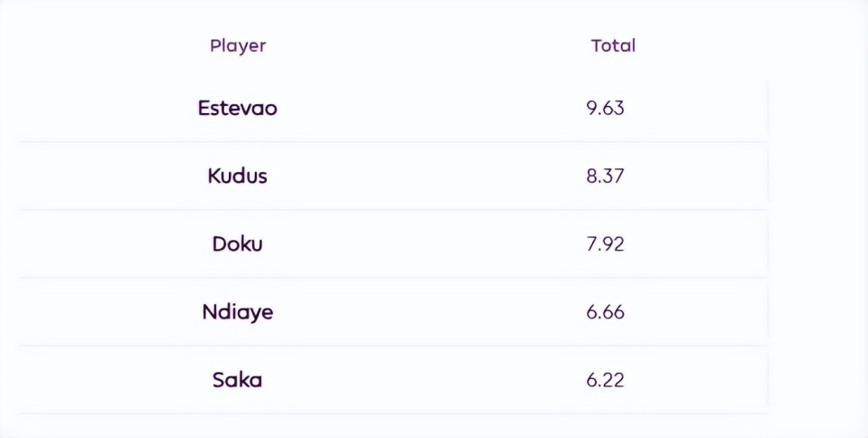Click the divider line below Estevao's row

[x=393, y=141]
